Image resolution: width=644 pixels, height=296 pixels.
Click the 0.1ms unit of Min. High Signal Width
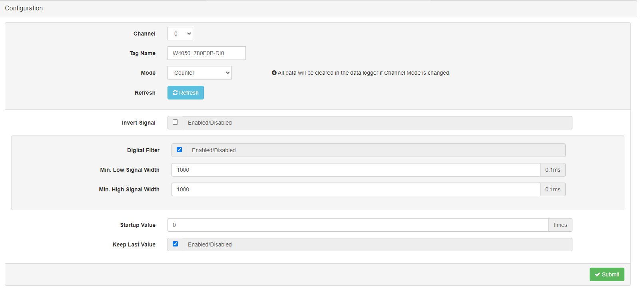[553, 189]
